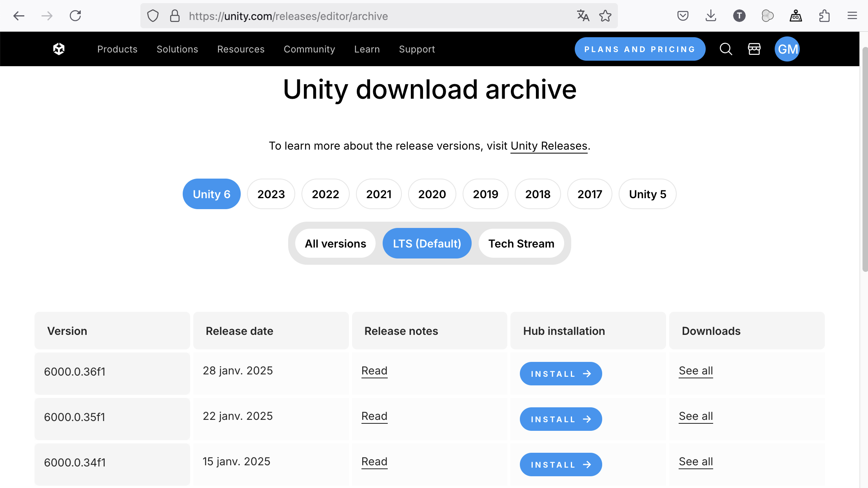
Task: Select the LTS (Default) filter
Action: pyautogui.click(x=427, y=244)
